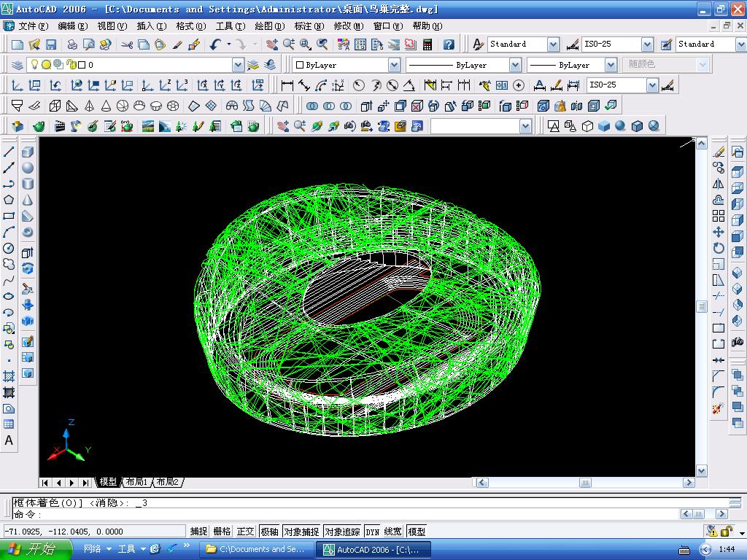The height and width of the screenshot is (560, 747).
Task: Select the Line tool in draw toolbar
Action: pyautogui.click(x=9, y=152)
